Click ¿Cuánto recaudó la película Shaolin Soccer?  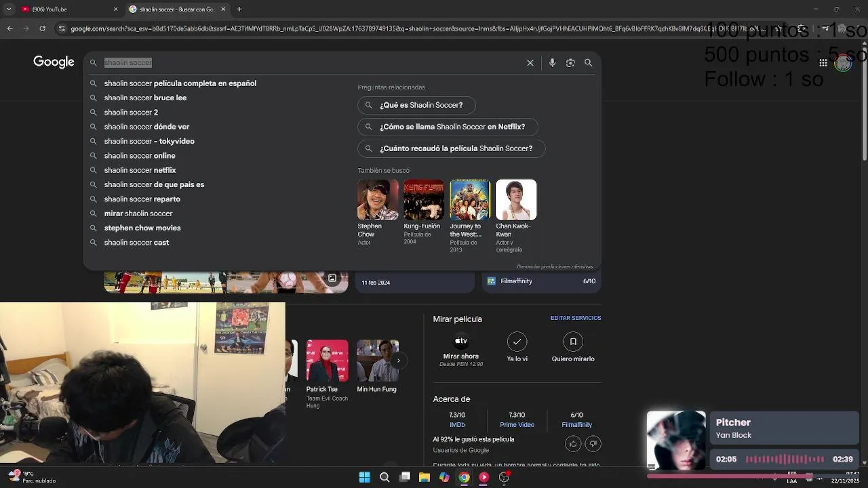point(452,148)
